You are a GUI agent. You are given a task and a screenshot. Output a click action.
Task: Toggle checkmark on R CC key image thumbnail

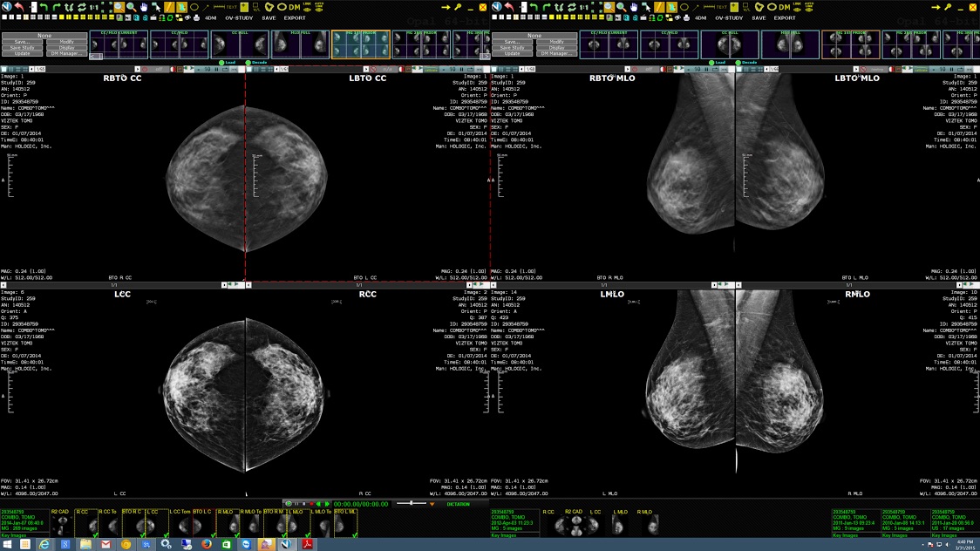(x=93, y=534)
